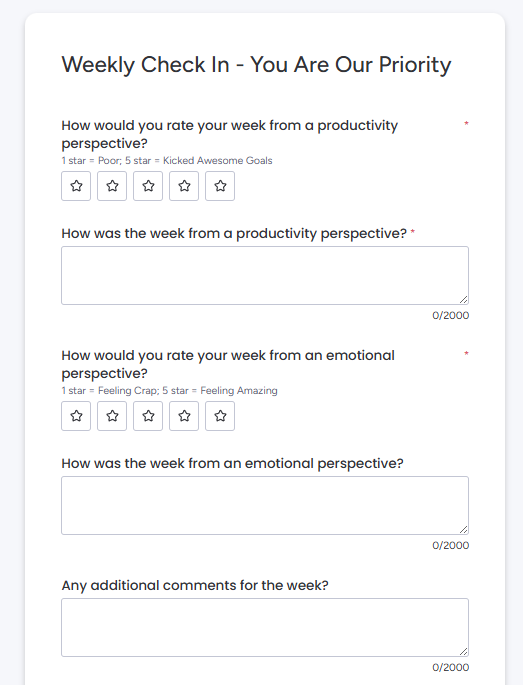Click 'Any additional comments for the week?' label

pyautogui.click(x=195, y=585)
